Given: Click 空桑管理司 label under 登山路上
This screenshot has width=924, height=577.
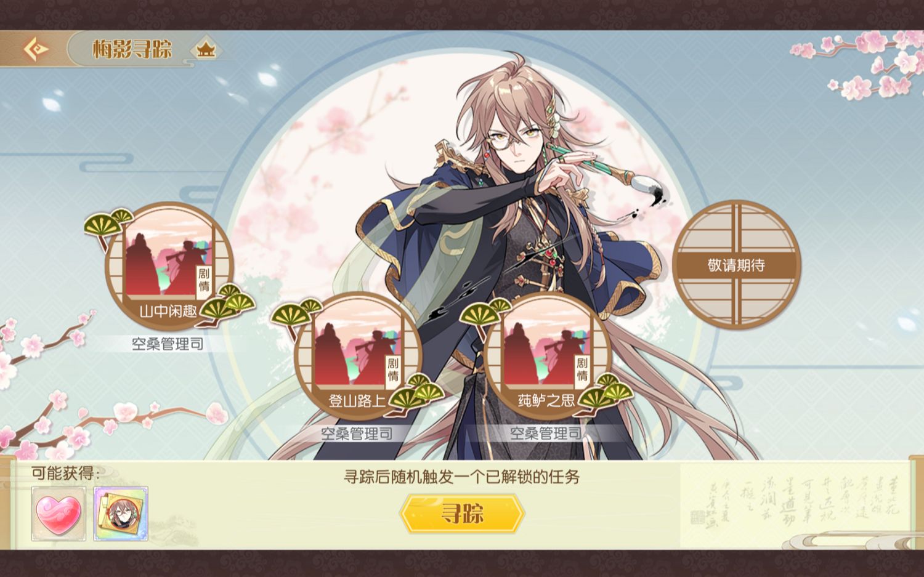Looking at the screenshot, I should [357, 434].
